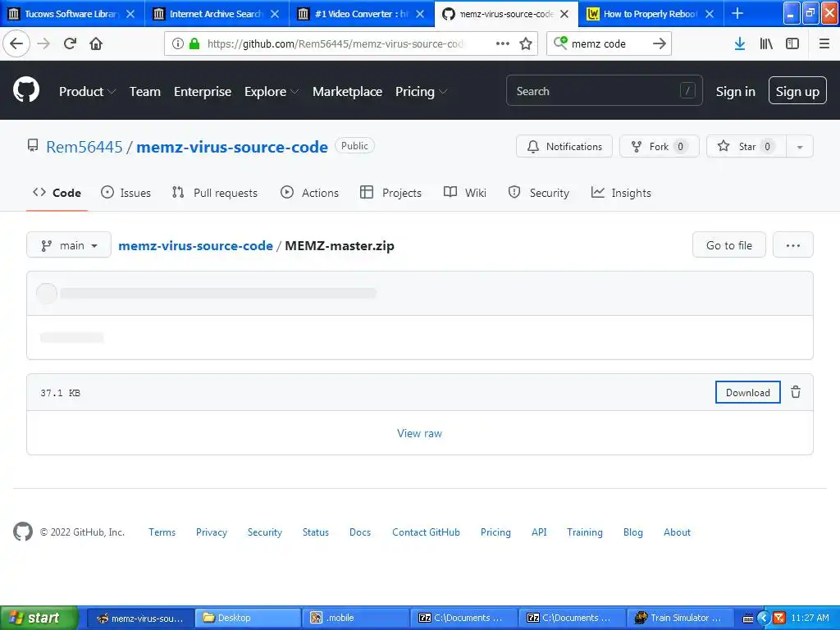Screen dimensions: 840x630
Task: Click the Download button
Action: [748, 392]
